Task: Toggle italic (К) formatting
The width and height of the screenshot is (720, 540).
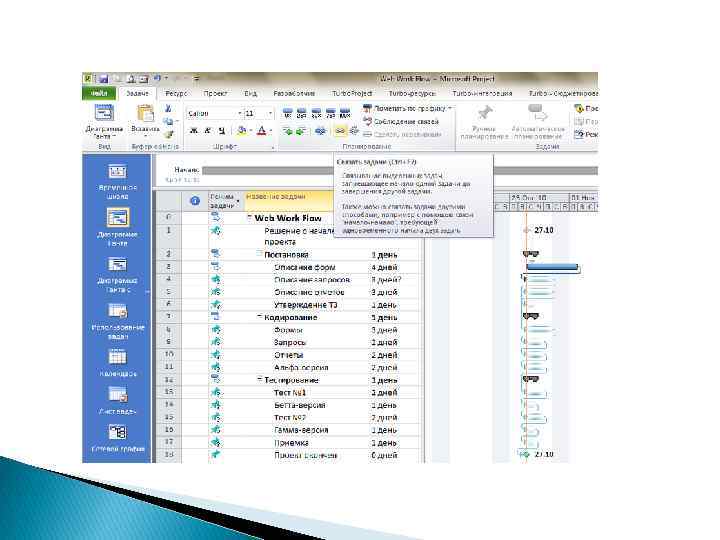Action: coord(208,131)
